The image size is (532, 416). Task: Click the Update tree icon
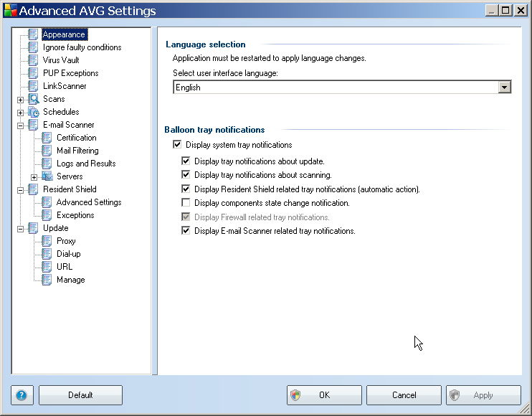pos(33,227)
